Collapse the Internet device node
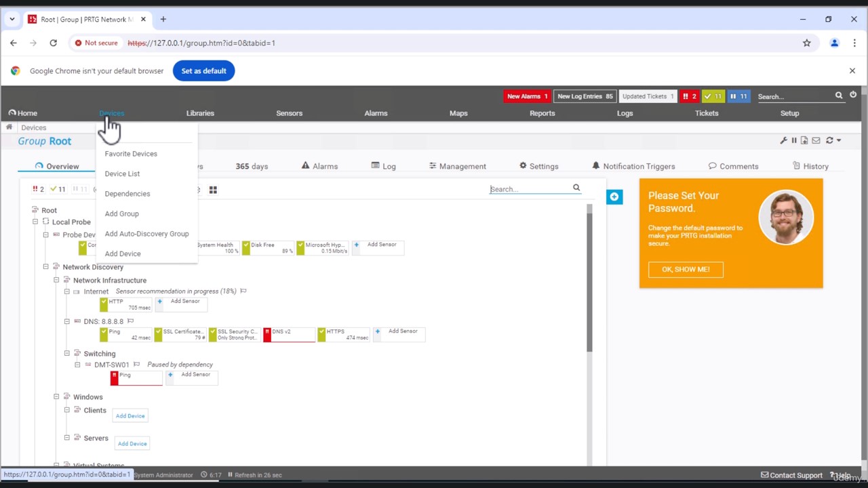 pyautogui.click(x=66, y=291)
